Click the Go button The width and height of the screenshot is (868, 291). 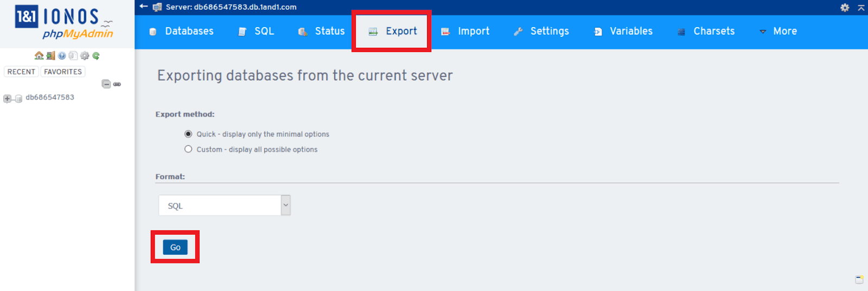click(x=175, y=247)
